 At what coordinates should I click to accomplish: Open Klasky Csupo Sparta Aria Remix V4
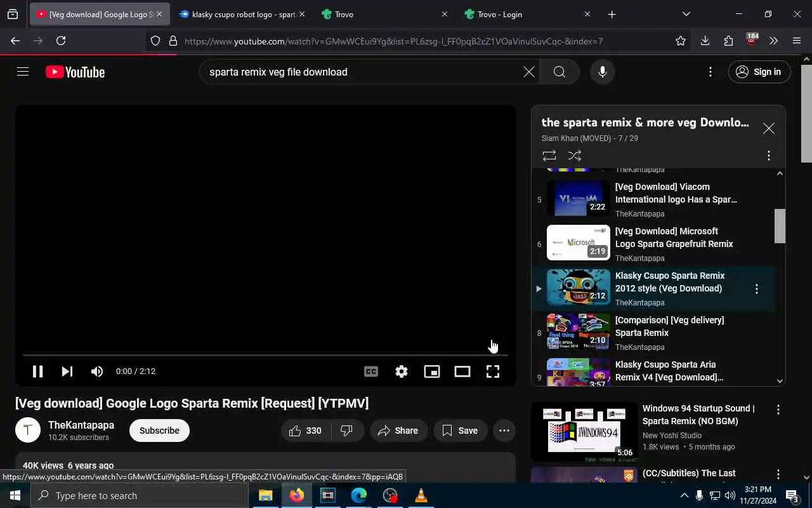point(669,371)
